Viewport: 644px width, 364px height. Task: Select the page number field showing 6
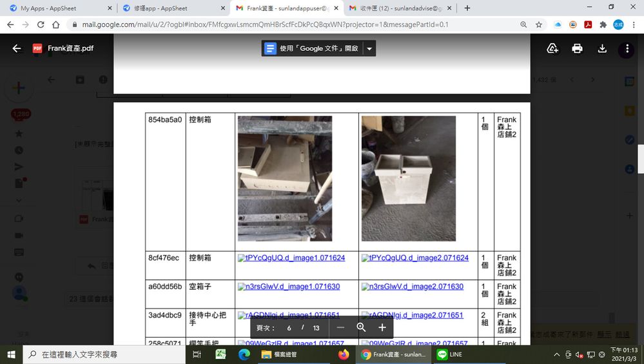tap(289, 328)
